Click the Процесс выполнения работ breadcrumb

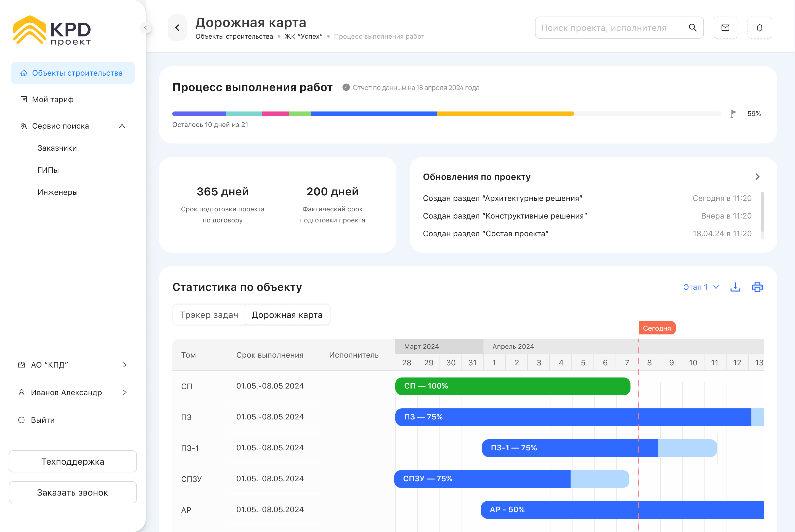click(x=379, y=36)
